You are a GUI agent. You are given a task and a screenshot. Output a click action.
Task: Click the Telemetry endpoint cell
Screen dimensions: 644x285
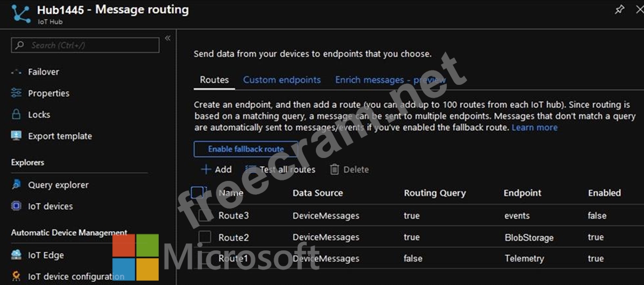coord(524,258)
